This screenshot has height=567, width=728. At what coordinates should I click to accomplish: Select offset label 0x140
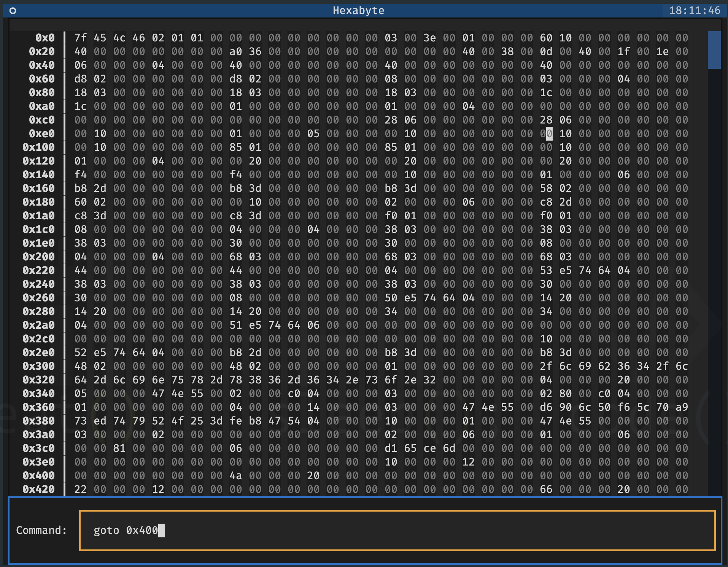[x=39, y=174]
